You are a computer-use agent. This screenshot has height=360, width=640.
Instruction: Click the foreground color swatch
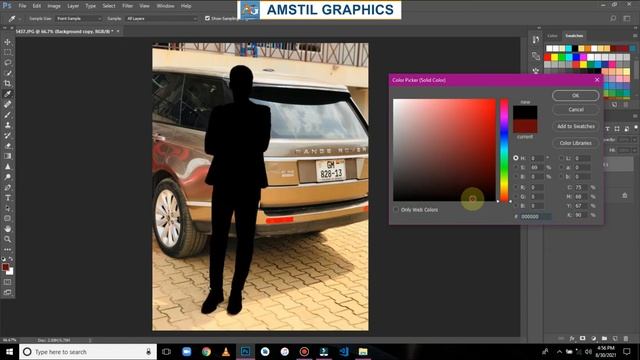pyautogui.click(x=5, y=267)
